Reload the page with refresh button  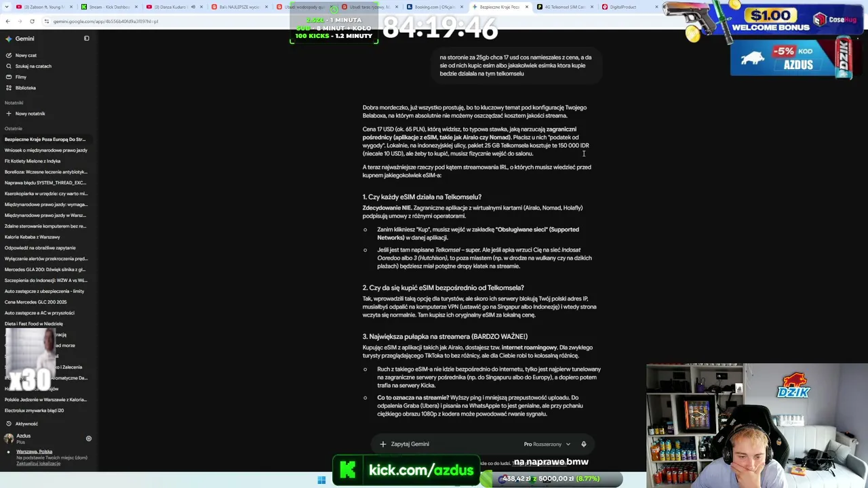coord(32,21)
